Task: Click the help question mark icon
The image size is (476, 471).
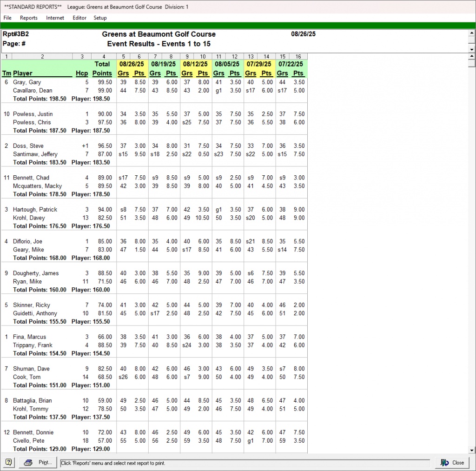Action: [x=9, y=463]
